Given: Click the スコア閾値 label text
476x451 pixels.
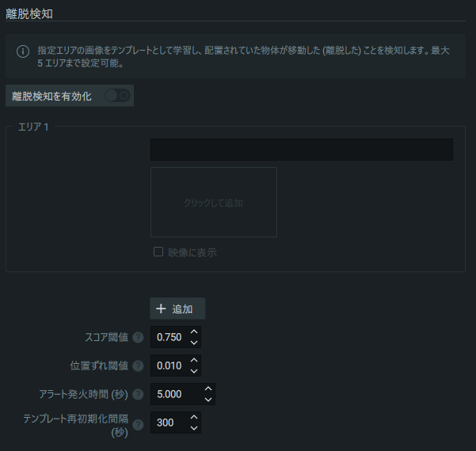Looking at the screenshot, I should (107, 337).
